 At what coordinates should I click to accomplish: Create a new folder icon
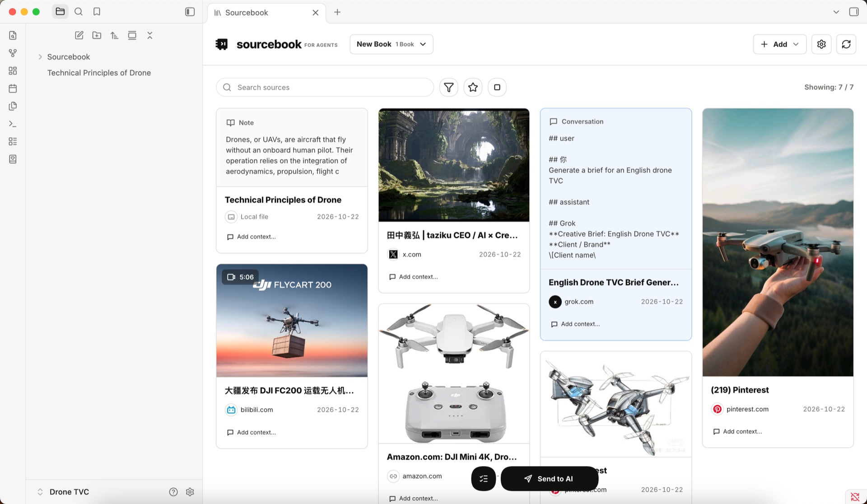click(x=97, y=35)
